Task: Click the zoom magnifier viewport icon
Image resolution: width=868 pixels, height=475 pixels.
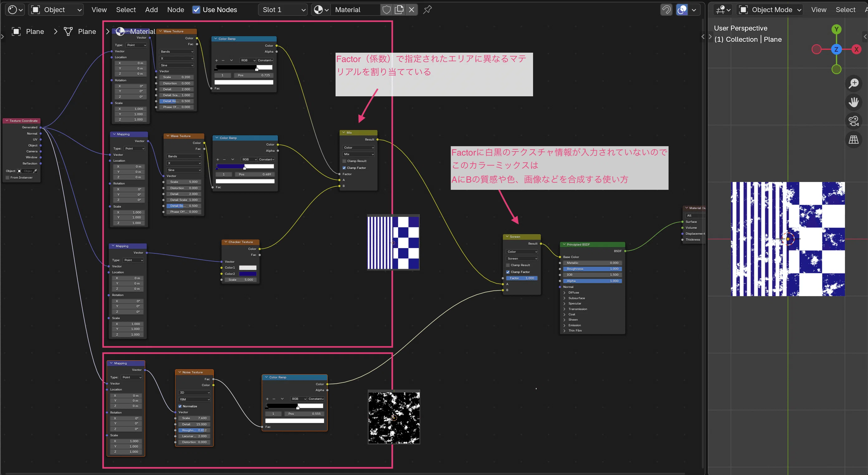Action: [853, 83]
